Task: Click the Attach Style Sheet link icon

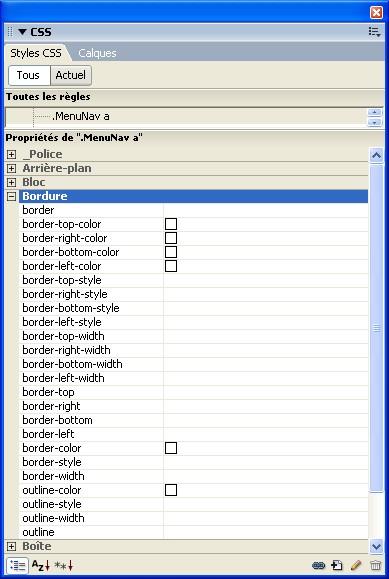Action: click(318, 565)
